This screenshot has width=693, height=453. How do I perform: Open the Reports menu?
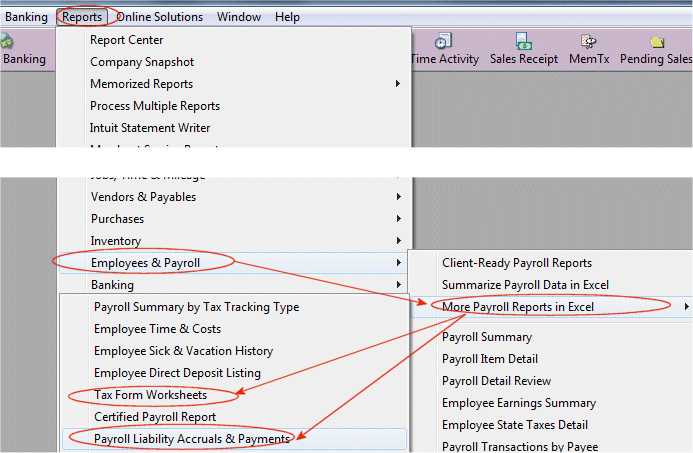coord(82,17)
